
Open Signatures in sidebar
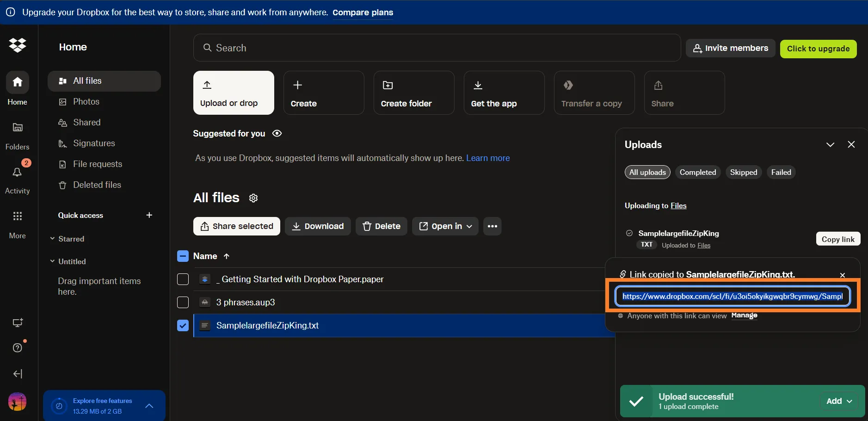pos(104,143)
